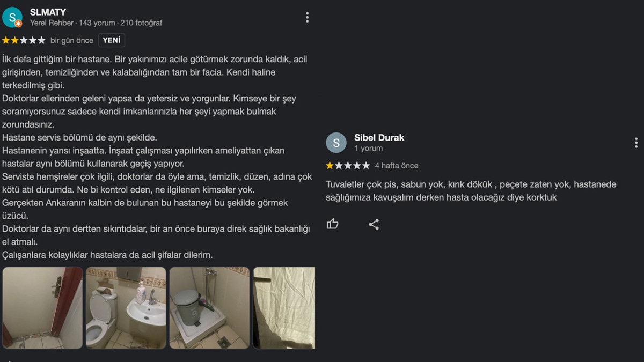Click "1 yorum" under Sibel Durak

click(x=369, y=148)
